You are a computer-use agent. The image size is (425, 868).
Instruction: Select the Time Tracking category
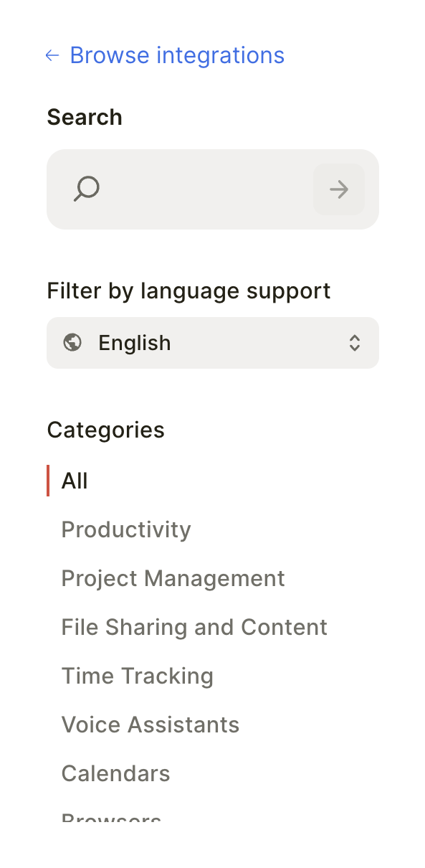138,676
